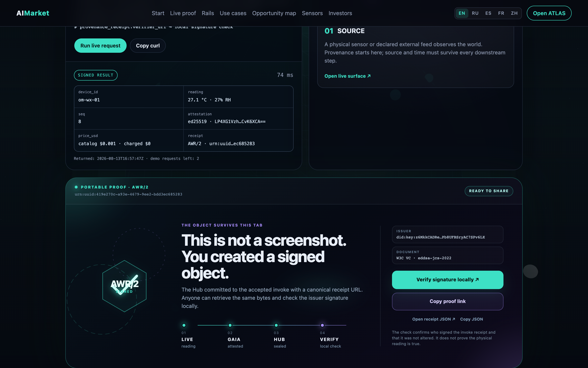
Task: Click Open ATLAS button
Action: (x=549, y=13)
